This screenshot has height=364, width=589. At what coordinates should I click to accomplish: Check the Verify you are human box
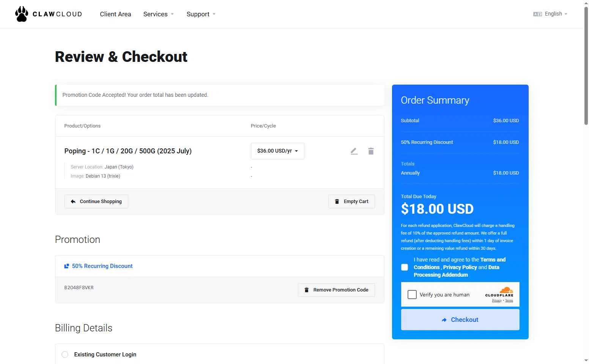point(412,295)
